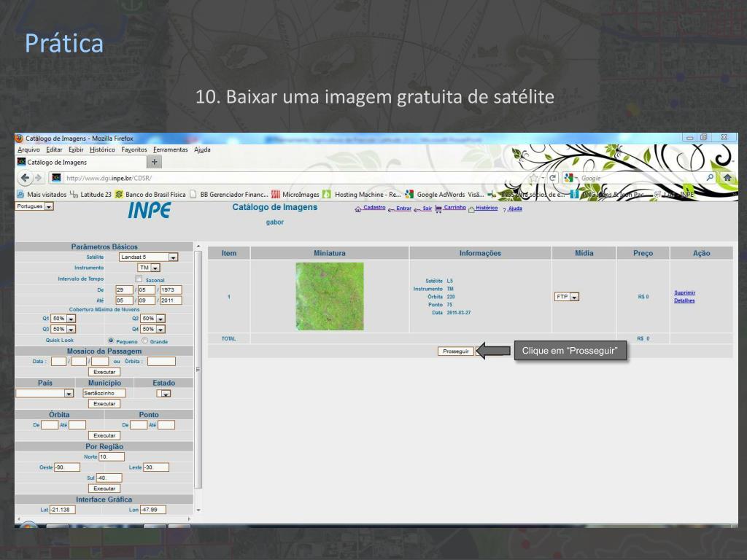Open a new tab with plus button
747x560 pixels.
tap(154, 162)
